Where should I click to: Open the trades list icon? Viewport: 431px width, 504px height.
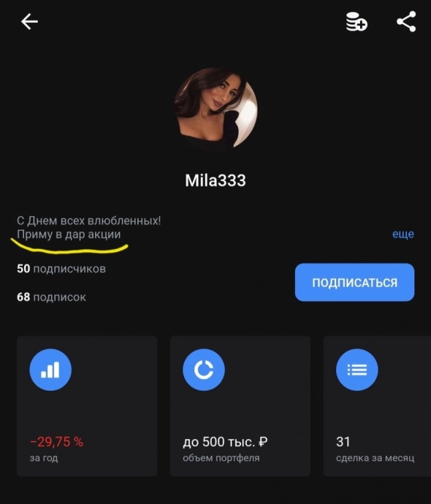click(357, 370)
